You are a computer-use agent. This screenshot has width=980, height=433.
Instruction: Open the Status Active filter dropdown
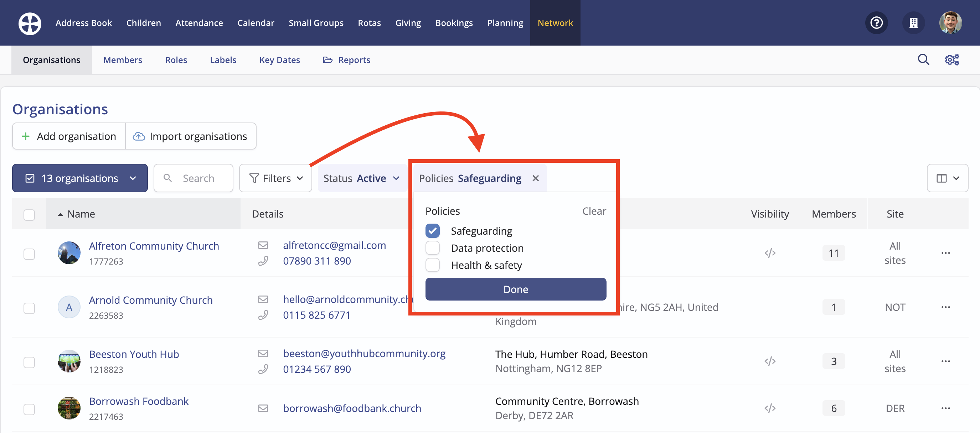point(361,178)
